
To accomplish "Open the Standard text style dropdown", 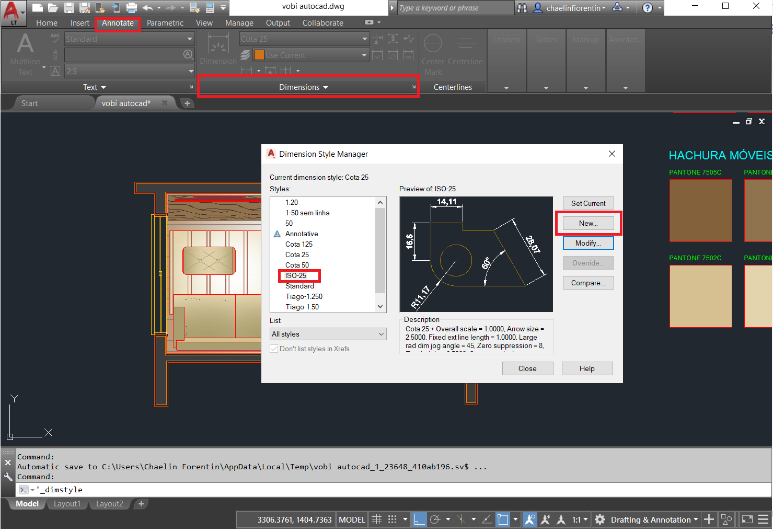I will pyautogui.click(x=129, y=39).
